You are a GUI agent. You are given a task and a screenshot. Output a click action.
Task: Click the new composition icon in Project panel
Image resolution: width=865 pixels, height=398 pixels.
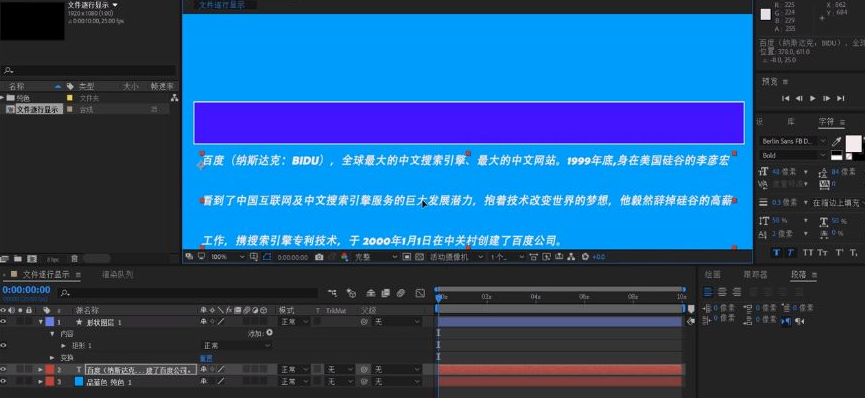[32, 258]
